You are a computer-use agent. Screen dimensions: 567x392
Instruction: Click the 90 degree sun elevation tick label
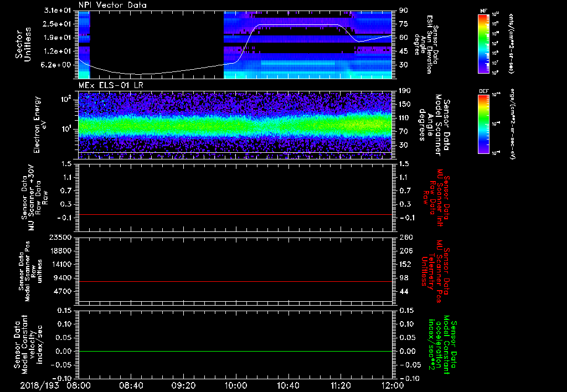[403, 11]
